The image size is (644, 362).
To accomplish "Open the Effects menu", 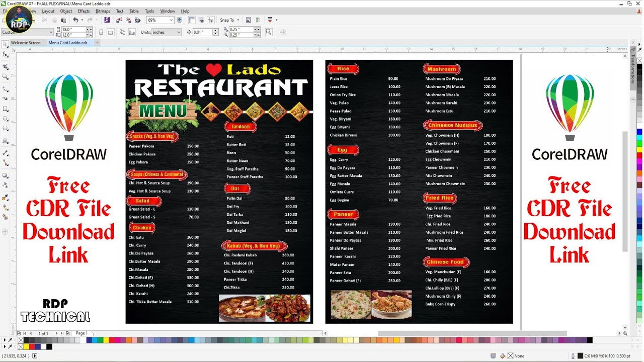I will (x=84, y=11).
